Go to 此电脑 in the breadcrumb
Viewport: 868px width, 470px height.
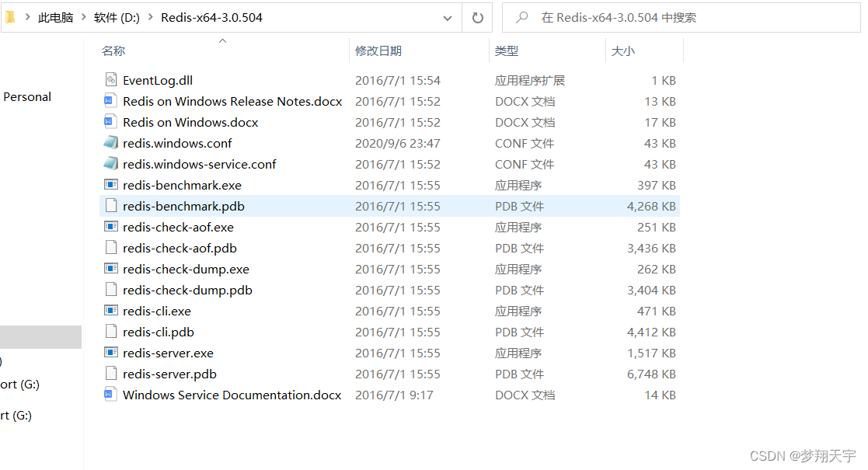[55, 18]
